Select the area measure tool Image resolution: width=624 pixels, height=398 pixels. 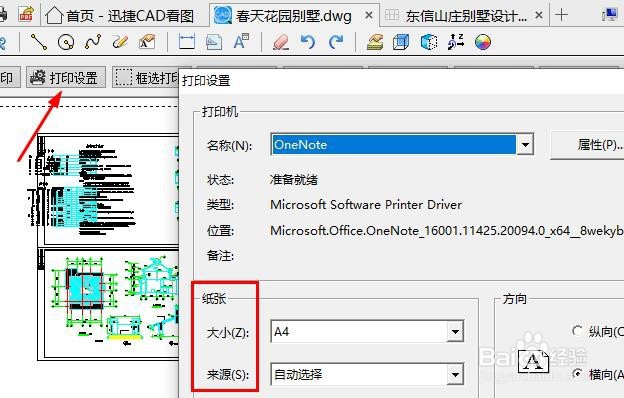coord(214,42)
